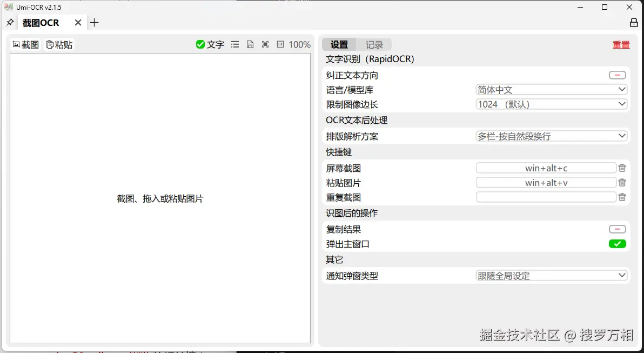Clear the 屏幕截图 hotkey with trash icon
This screenshot has height=353, width=644.
622,168
